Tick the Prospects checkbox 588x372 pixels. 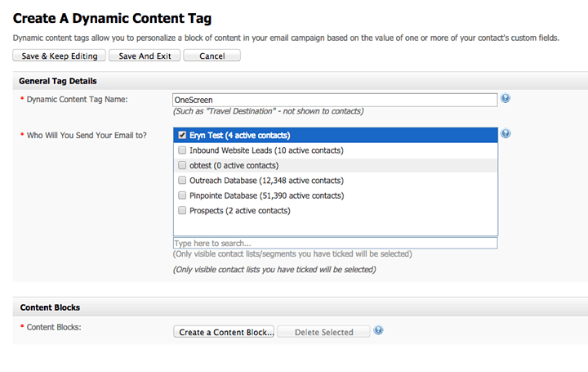click(182, 210)
